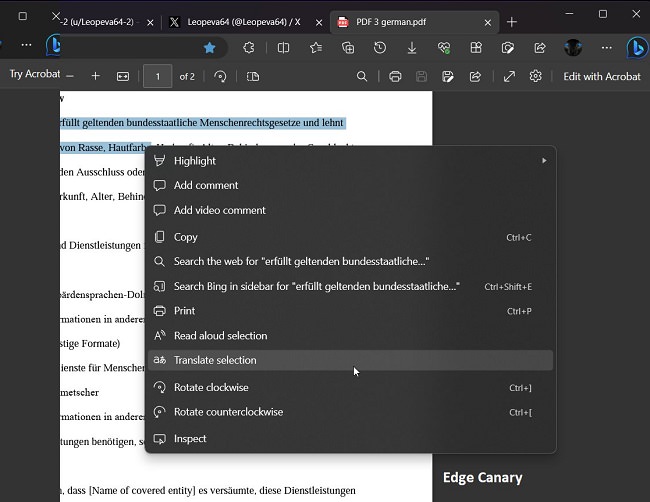Open the PDF settings gear icon
This screenshot has width=650, height=502.
[x=536, y=76]
